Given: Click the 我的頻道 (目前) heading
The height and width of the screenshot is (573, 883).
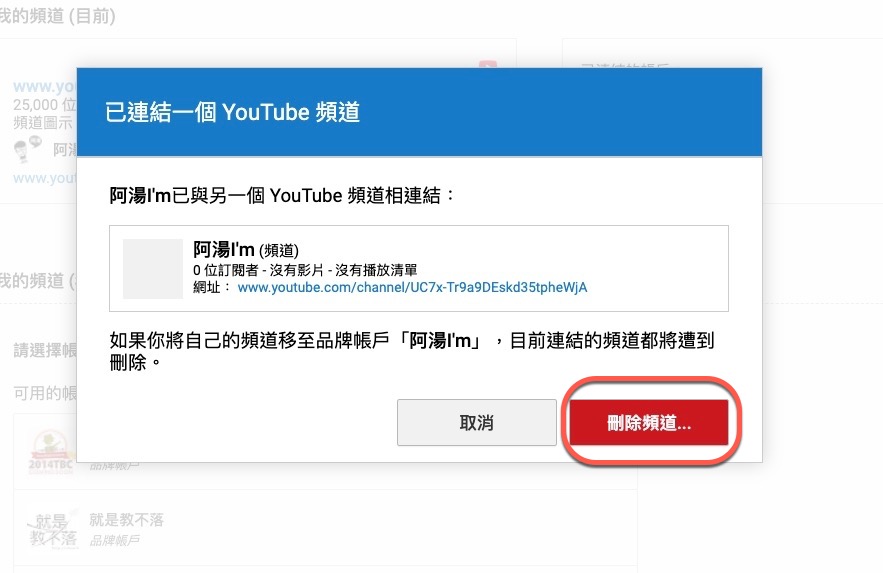Looking at the screenshot, I should 56,16.
